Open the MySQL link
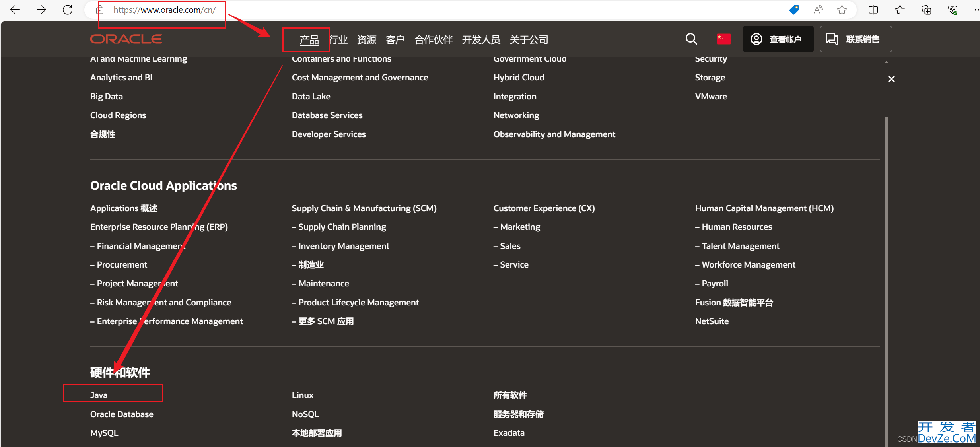 click(x=104, y=433)
